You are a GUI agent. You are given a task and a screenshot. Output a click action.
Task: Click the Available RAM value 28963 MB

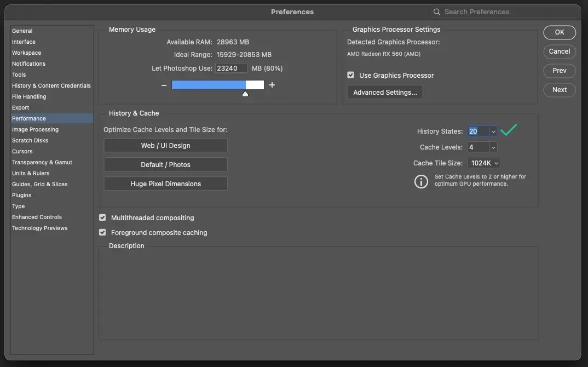point(233,42)
